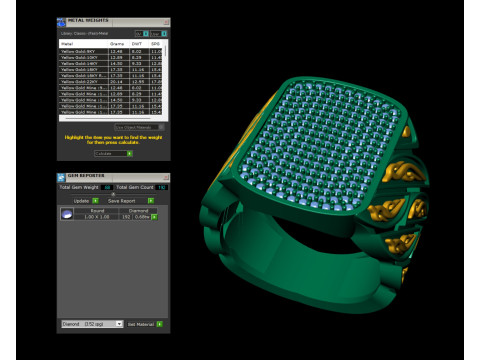Click the Gem Reporter panel icon

[61, 177]
